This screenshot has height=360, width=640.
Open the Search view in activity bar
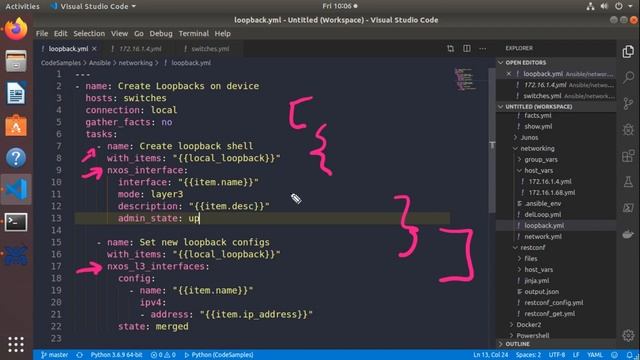point(628,77)
